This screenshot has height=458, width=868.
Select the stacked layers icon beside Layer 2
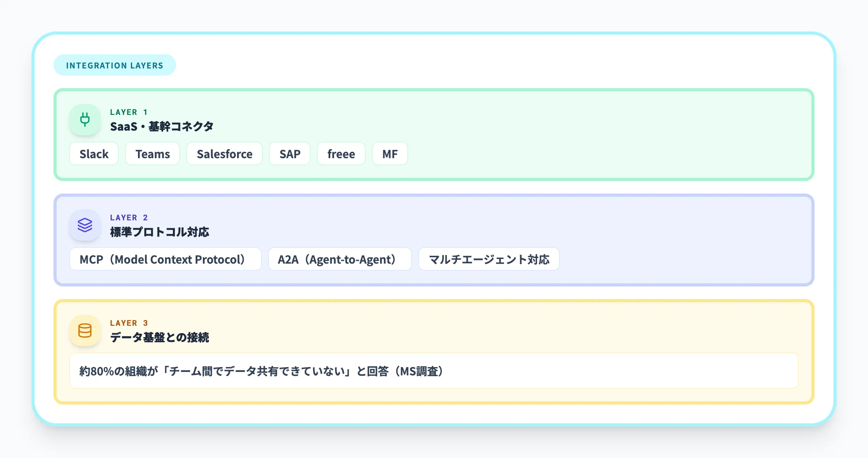pos(85,225)
